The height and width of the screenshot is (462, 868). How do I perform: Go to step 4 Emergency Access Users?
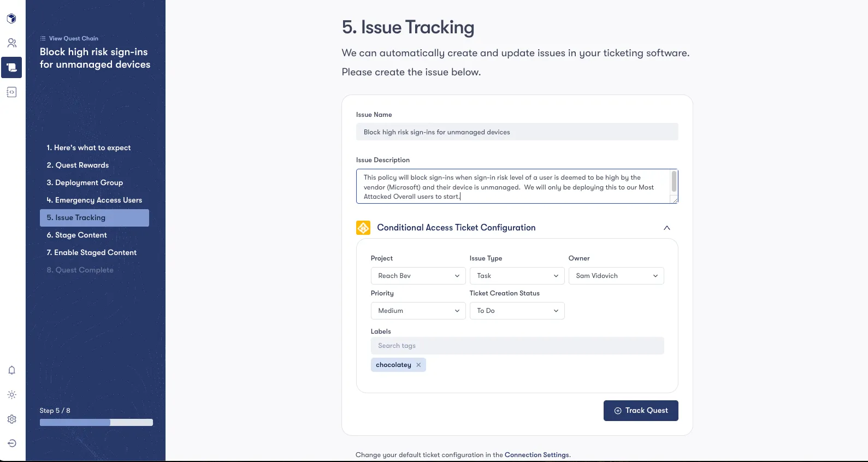click(x=95, y=200)
